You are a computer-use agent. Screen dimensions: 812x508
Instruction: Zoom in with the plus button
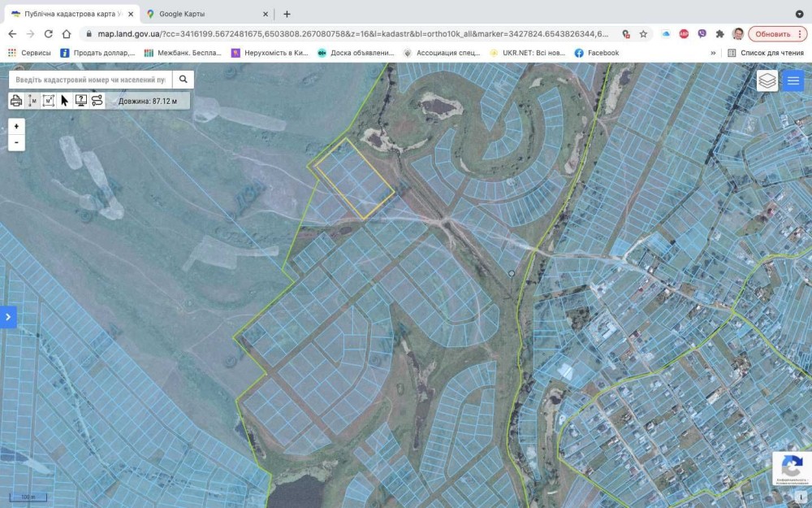pyautogui.click(x=16, y=127)
